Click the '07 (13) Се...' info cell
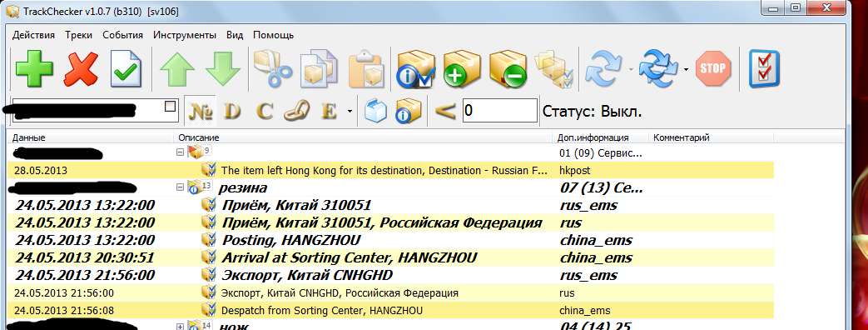This screenshot has height=330, width=868. (601, 188)
